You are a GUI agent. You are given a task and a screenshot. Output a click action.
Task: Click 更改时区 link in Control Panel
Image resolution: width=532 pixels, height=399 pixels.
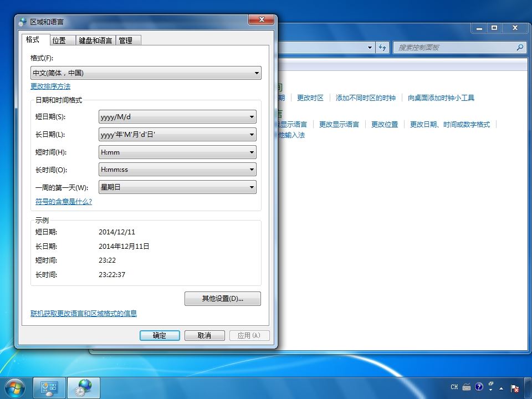[310, 98]
